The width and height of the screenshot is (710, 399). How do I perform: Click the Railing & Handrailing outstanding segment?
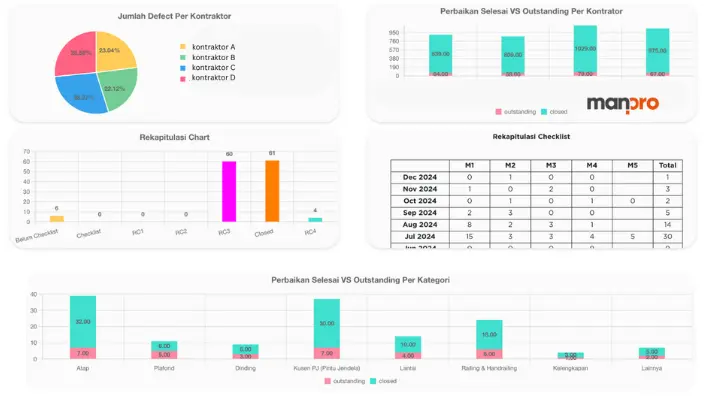coord(489,354)
